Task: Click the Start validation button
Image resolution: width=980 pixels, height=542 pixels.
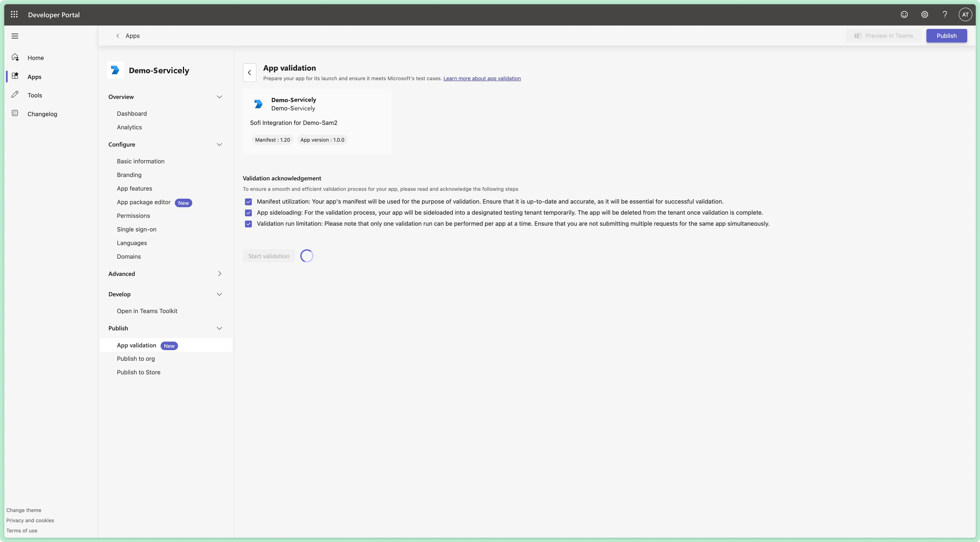Action: tap(269, 256)
